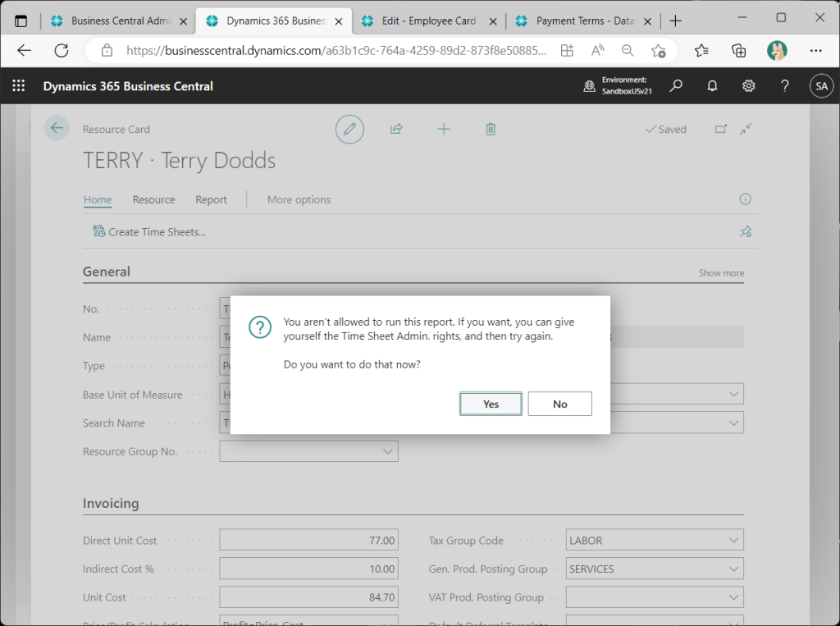Viewport: 840px width, 626px height.
Task: Switch to edit mode with pencil icon
Action: point(349,129)
